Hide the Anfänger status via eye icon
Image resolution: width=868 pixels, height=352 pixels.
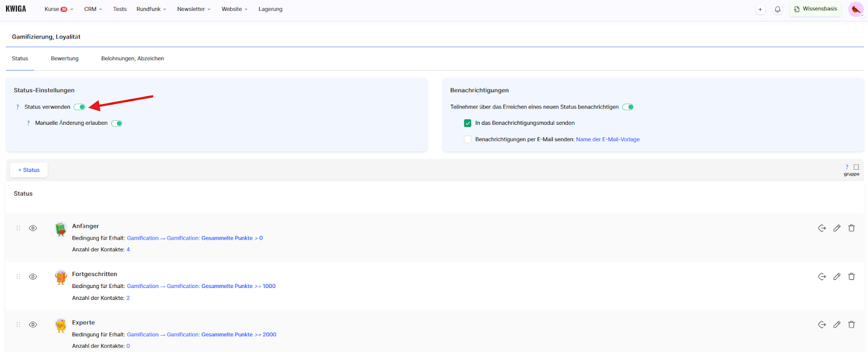[x=33, y=228]
